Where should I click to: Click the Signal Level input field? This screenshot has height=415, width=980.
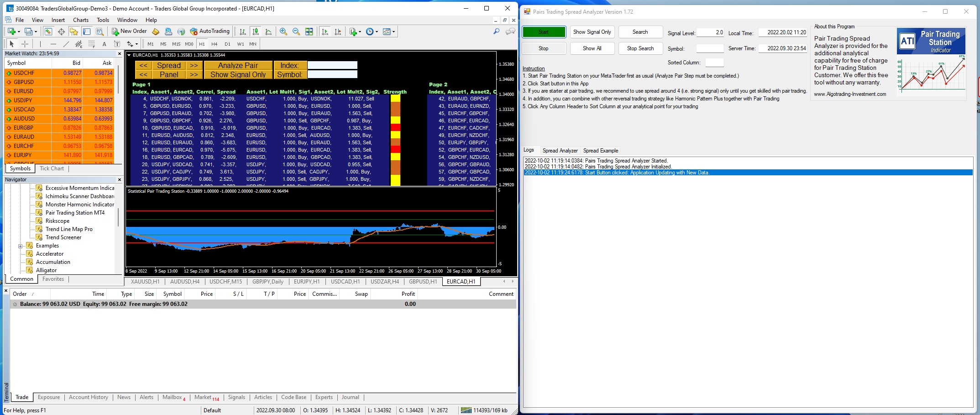tap(710, 32)
